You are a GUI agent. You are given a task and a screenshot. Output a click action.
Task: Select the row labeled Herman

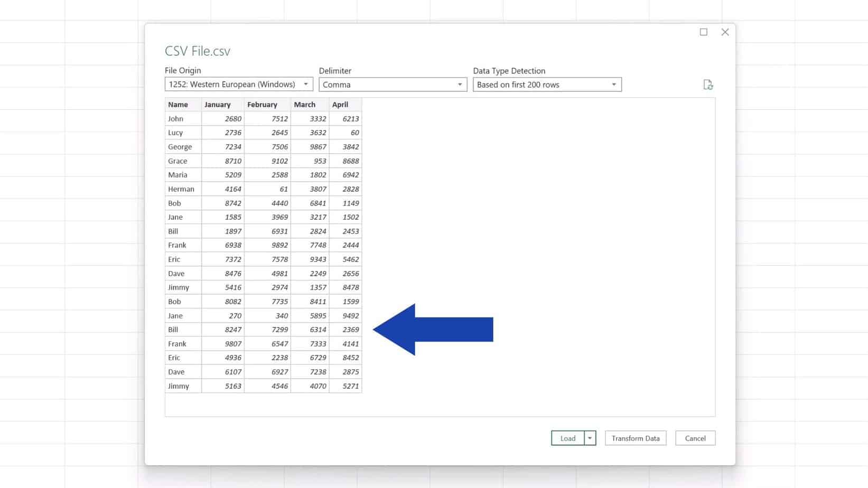(182, 189)
